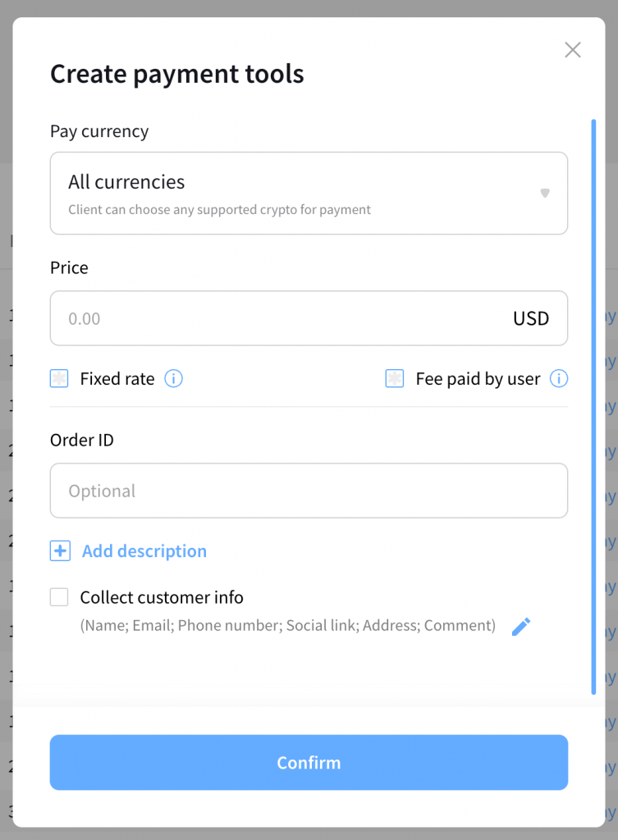Click into the Order ID optional field
This screenshot has height=840, width=618.
tap(309, 491)
